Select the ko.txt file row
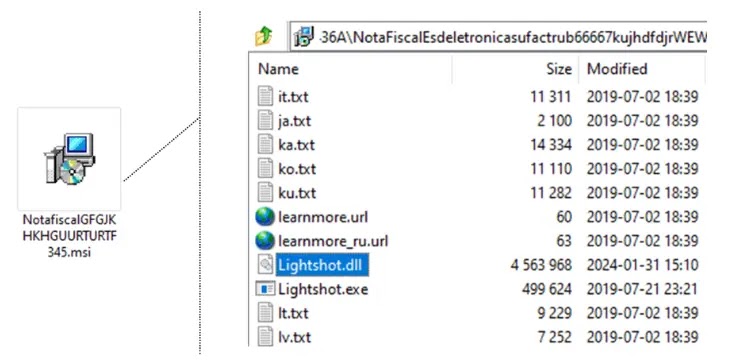The image size is (748, 362). 477,169
